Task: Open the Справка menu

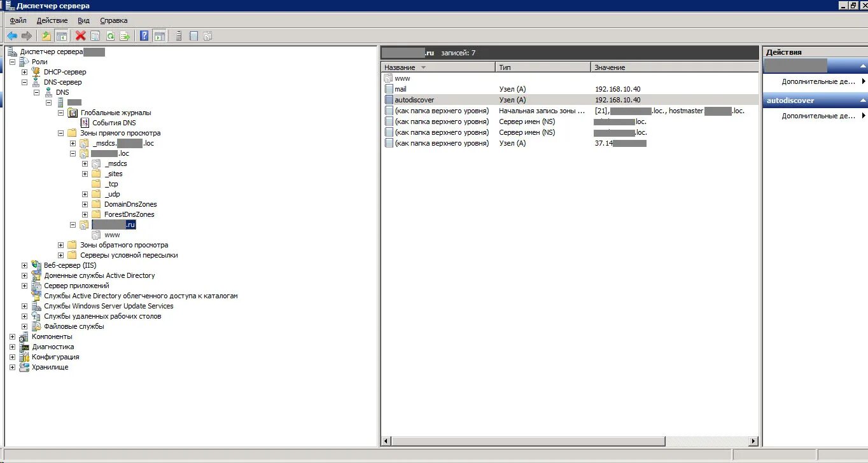Action: (x=114, y=20)
